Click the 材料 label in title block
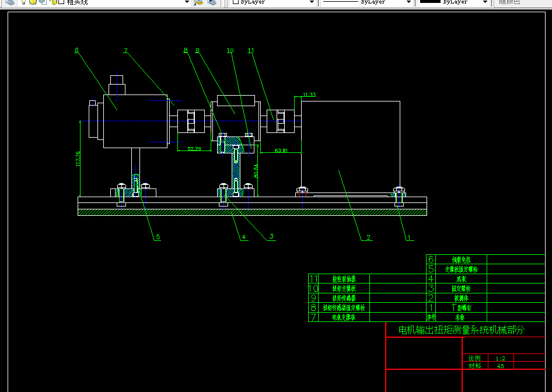The width and height of the screenshot is (552, 392). pos(474,366)
